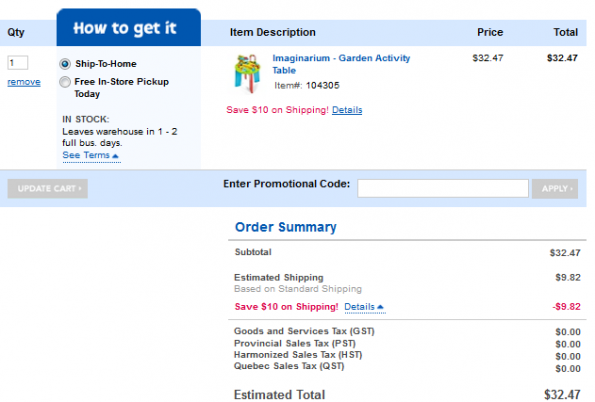Focus the promotional code input field

pyautogui.click(x=442, y=188)
